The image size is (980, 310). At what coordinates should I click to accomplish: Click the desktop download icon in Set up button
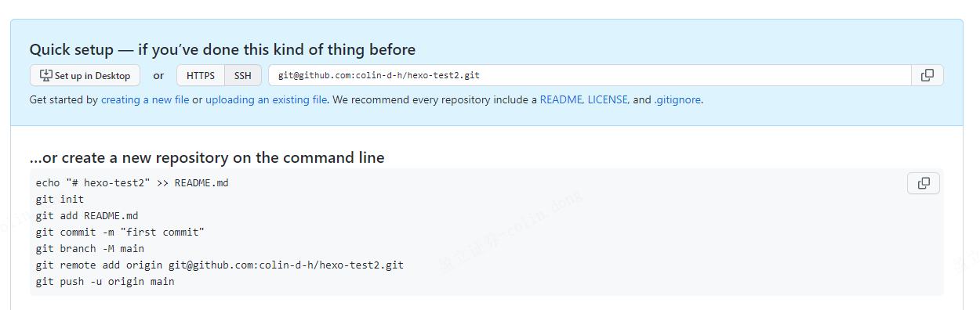(x=45, y=76)
